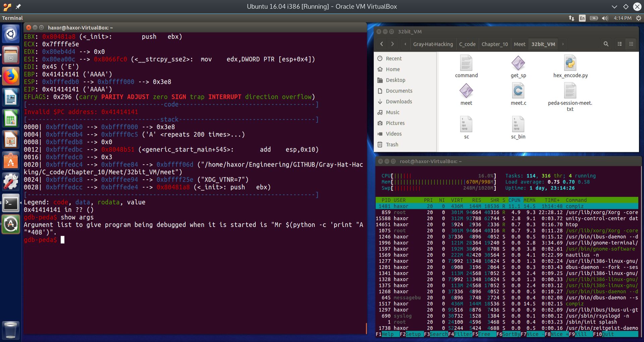Click the CPU usage meter in htop
The image size is (644, 342).
click(x=436, y=175)
